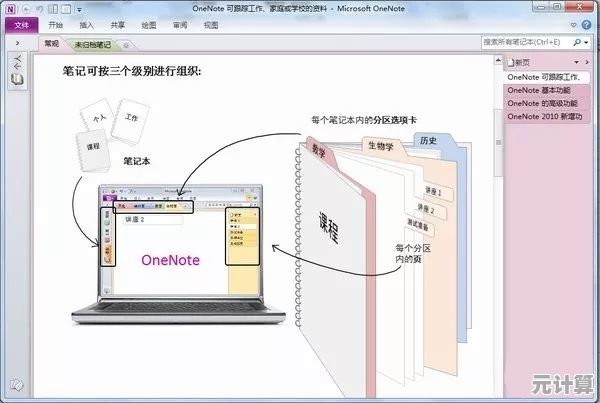
Task: Switch to the 插入 (Insert) ribbon tab
Action: click(x=87, y=26)
